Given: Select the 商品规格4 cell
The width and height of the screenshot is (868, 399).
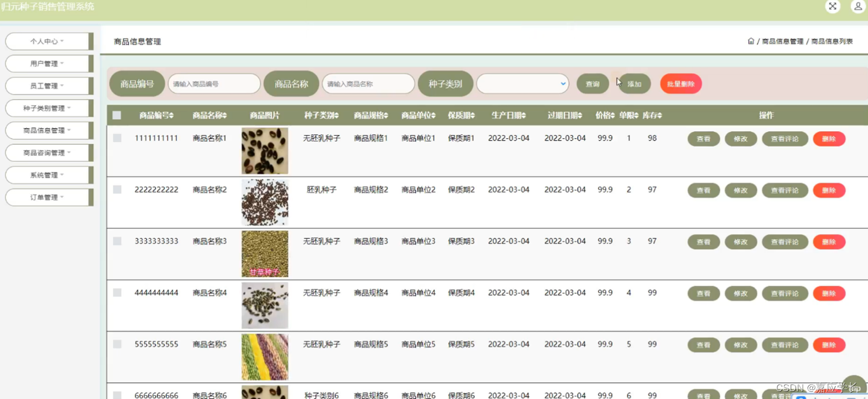Looking at the screenshot, I should (371, 293).
